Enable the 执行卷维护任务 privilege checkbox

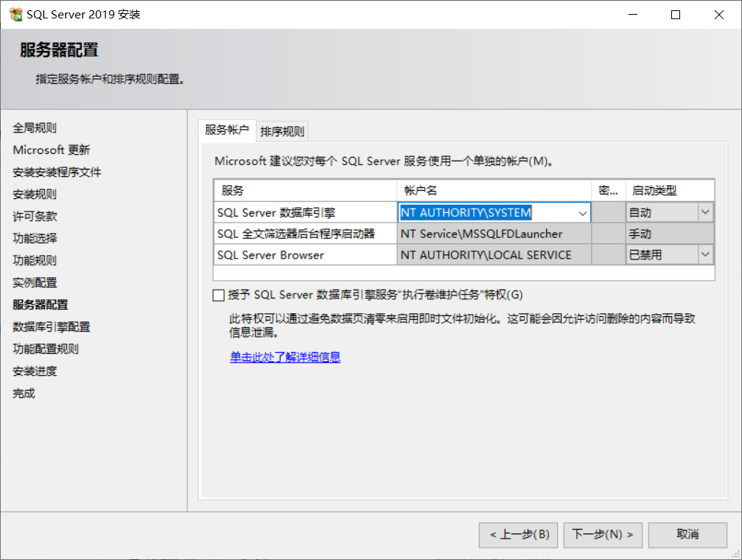(219, 295)
